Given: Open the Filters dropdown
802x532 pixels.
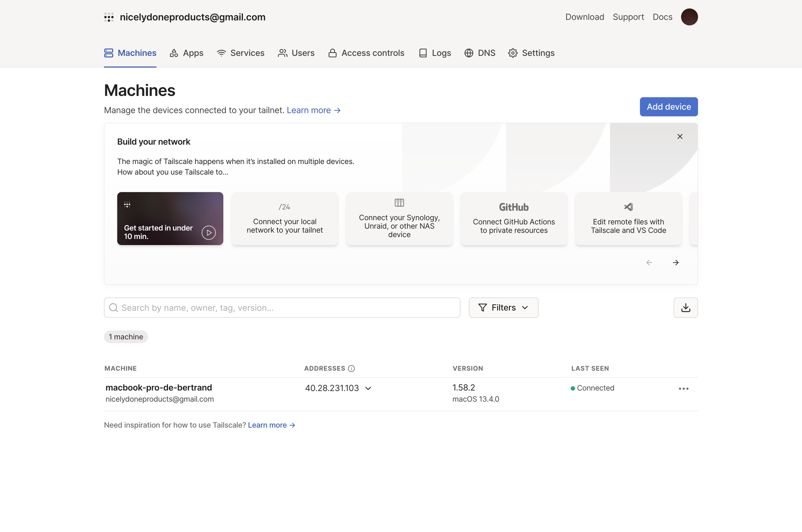Looking at the screenshot, I should pyautogui.click(x=503, y=307).
